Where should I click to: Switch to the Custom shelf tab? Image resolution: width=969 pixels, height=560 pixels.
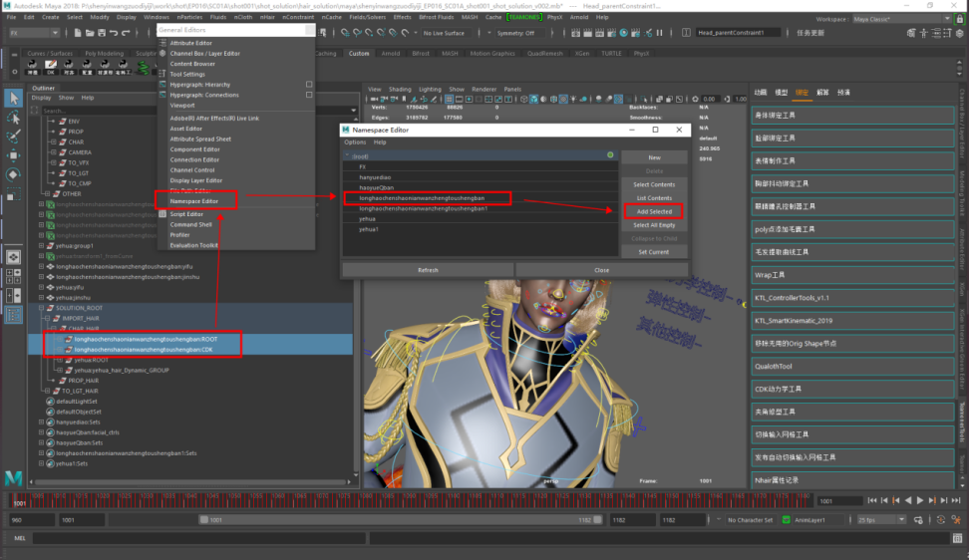[359, 54]
